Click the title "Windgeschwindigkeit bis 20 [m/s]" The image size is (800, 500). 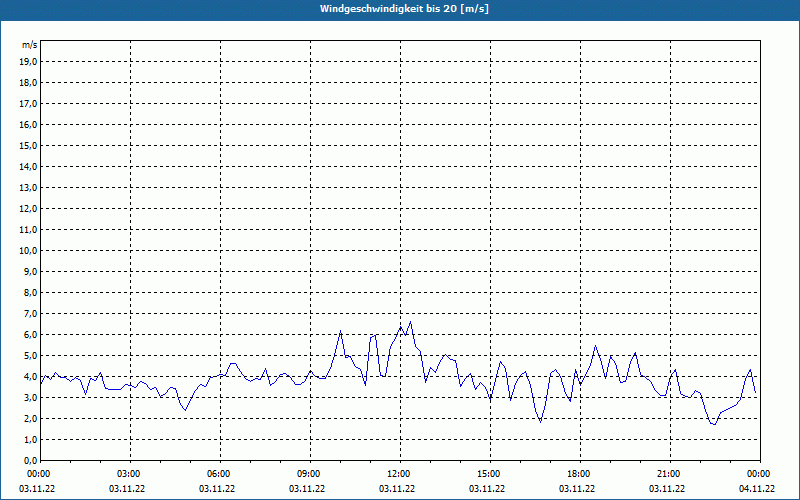[404, 9]
